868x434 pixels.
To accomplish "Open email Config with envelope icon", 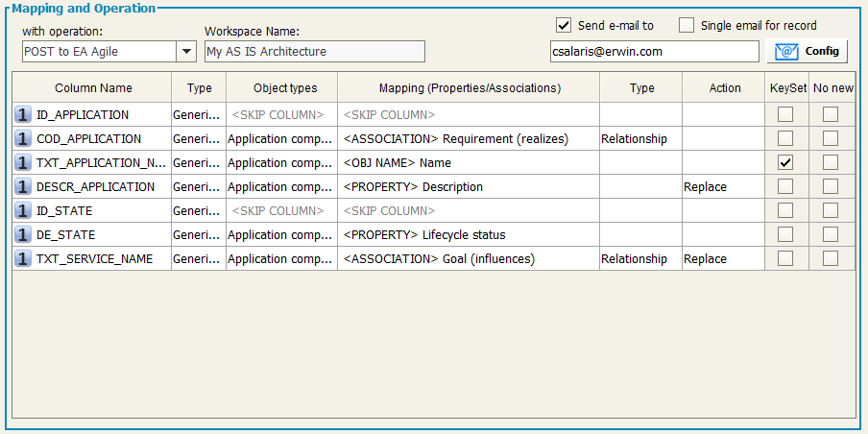I will point(811,51).
